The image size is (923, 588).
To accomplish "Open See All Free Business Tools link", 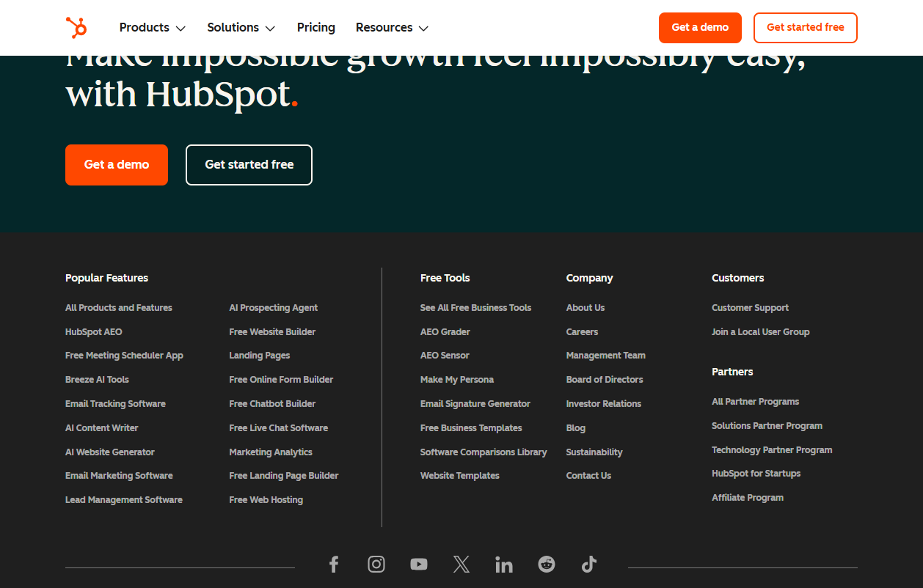I will point(475,308).
